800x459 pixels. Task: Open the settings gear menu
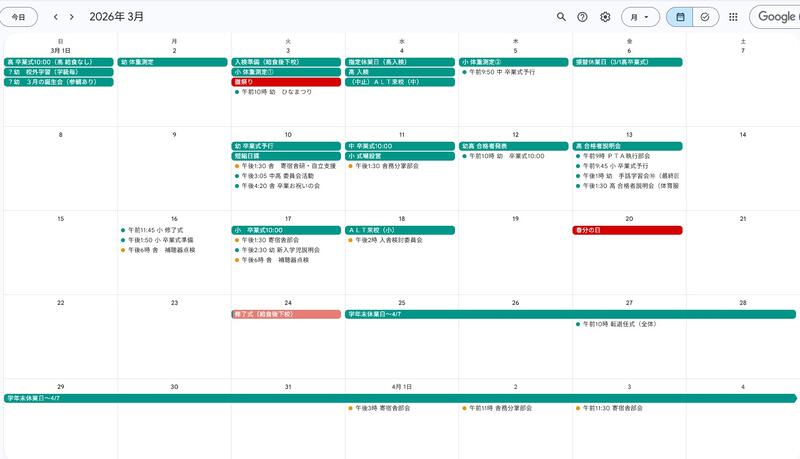click(605, 17)
